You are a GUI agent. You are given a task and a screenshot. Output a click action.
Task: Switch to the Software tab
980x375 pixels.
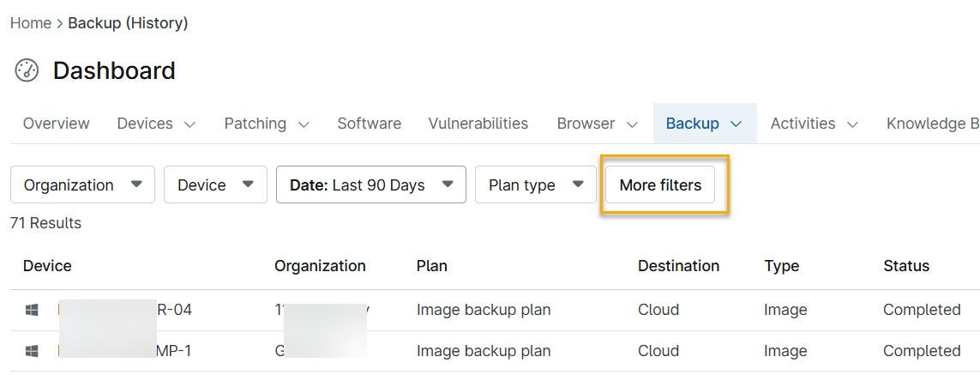[x=369, y=124]
